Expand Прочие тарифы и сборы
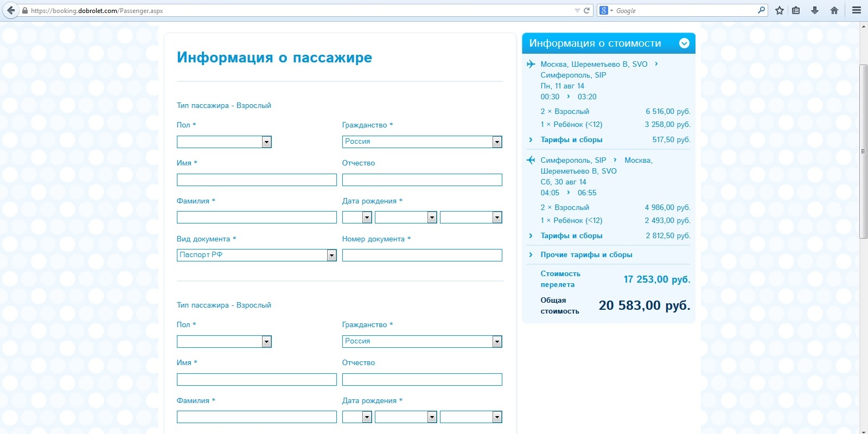 (x=586, y=254)
